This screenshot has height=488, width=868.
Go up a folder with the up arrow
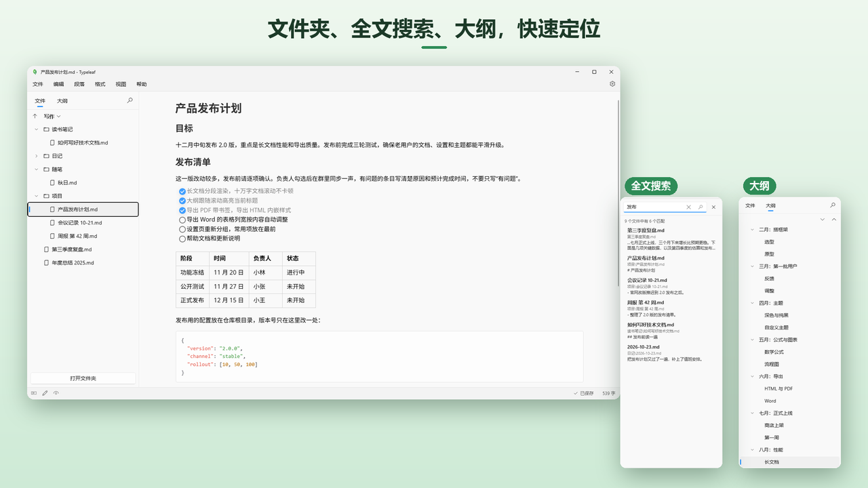click(x=35, y=116)
